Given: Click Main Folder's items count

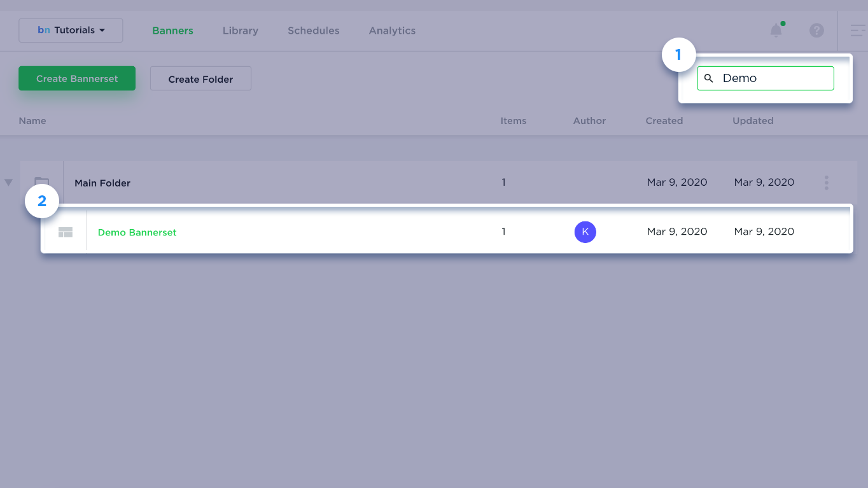Looking at the screenshot, I should [503, 183].
